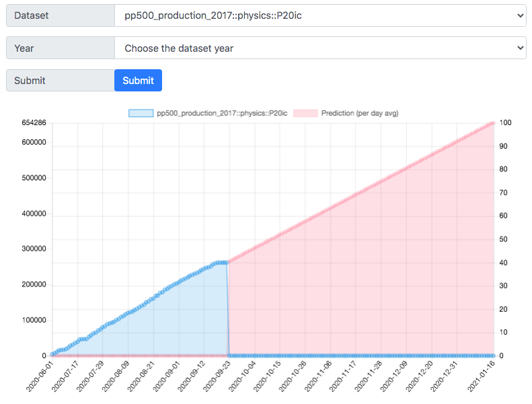The height and width of the screenshot is (404, 532).
Task: Click the Year dropdown chevron arrow
Action: pos(520,48)
